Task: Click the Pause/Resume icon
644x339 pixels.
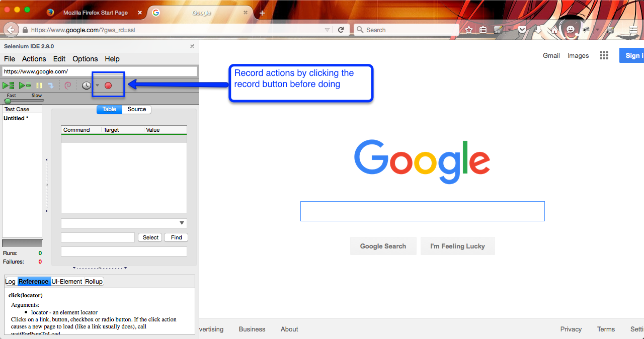Action: (39, 86)
